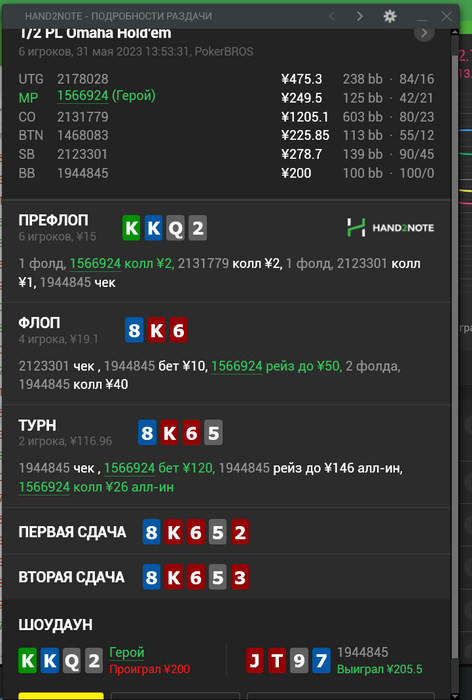Image resolution: width=472 pixels, height=700 pixels.
Task: Click the gray 5 turn card in turn row
Action: pos(213,433)
